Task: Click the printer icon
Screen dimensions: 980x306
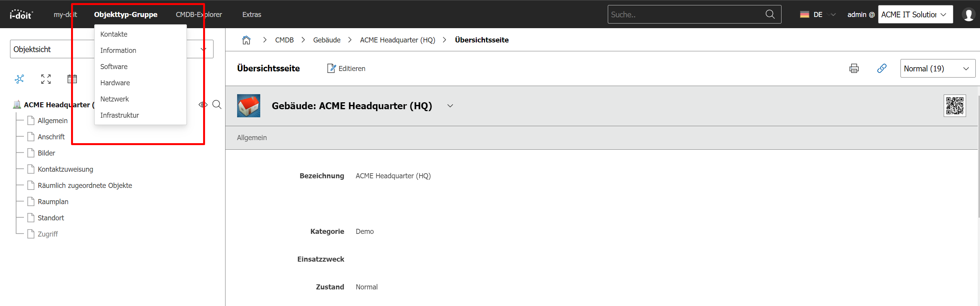Action: [x=854, y=69]
